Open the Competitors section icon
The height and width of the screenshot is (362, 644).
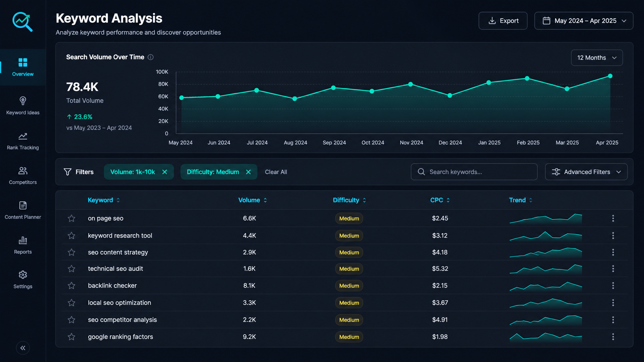23,171
